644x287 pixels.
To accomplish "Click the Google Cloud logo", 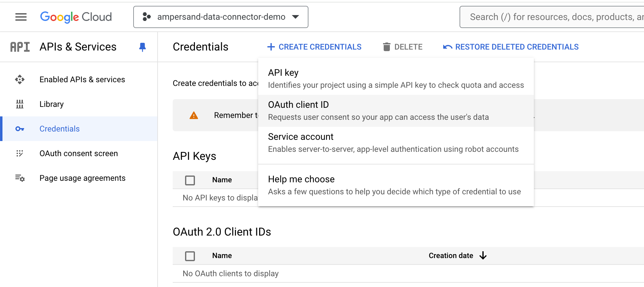I will pyautogui.click(x=76, y=17).
